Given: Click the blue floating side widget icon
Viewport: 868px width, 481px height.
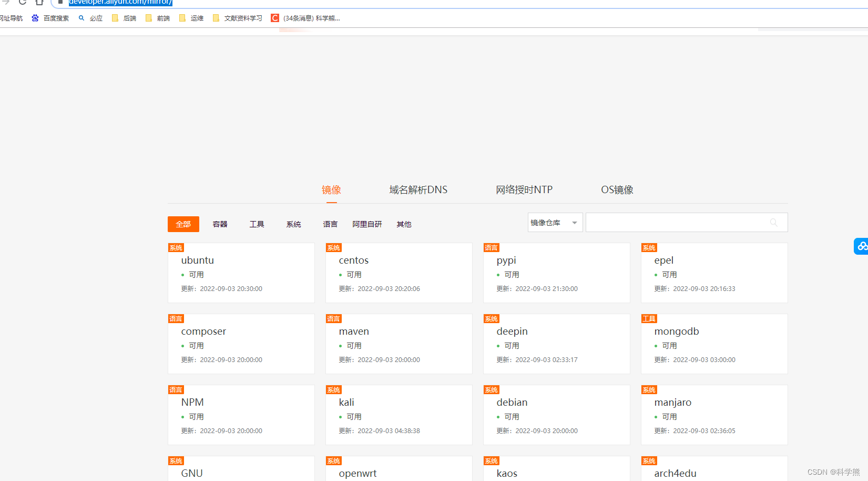Looking at the screenshot, I should coord(861,246).
